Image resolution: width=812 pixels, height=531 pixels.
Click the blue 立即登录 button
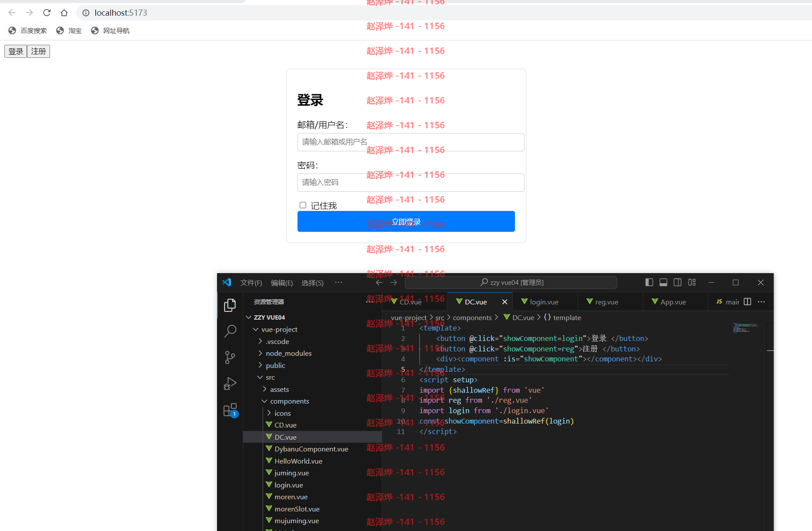[x=406, y=221]
